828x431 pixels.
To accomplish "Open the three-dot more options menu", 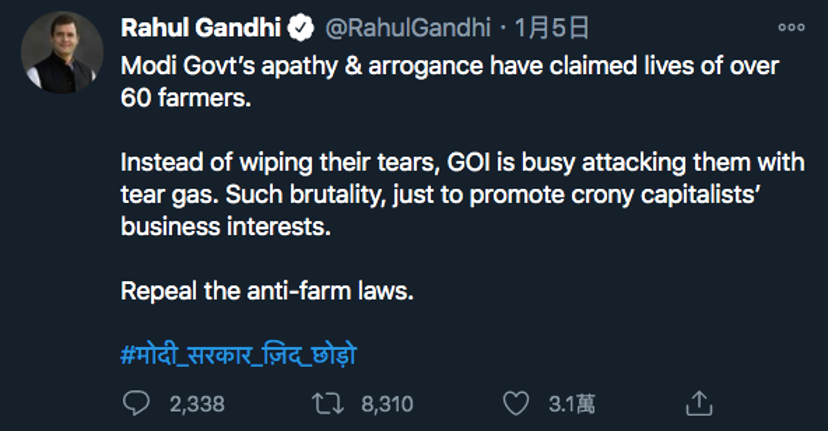I will tap(790, 28).
